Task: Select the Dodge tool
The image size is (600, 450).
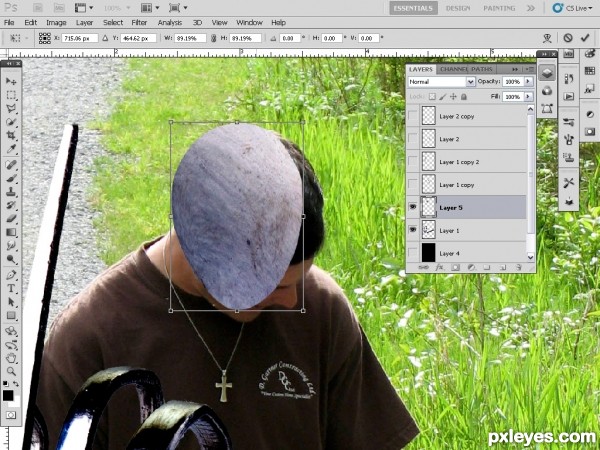Action: point(11,259)
